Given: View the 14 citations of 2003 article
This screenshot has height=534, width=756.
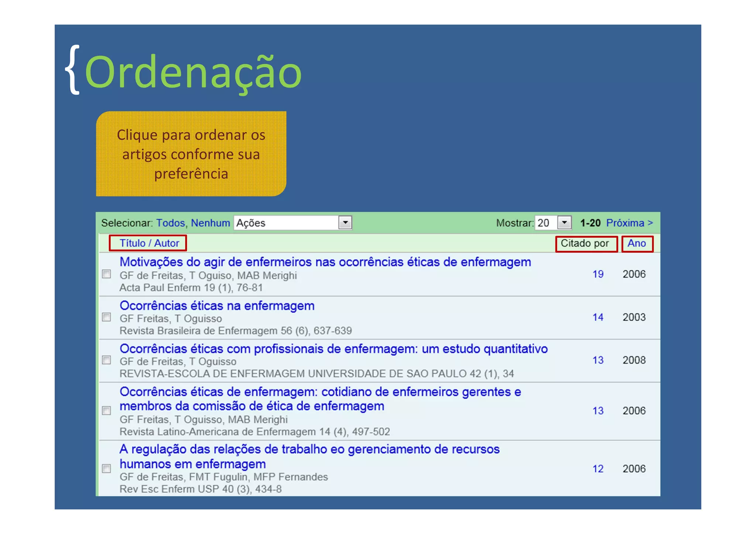Looking at the screenshot, I should point(598,317).
